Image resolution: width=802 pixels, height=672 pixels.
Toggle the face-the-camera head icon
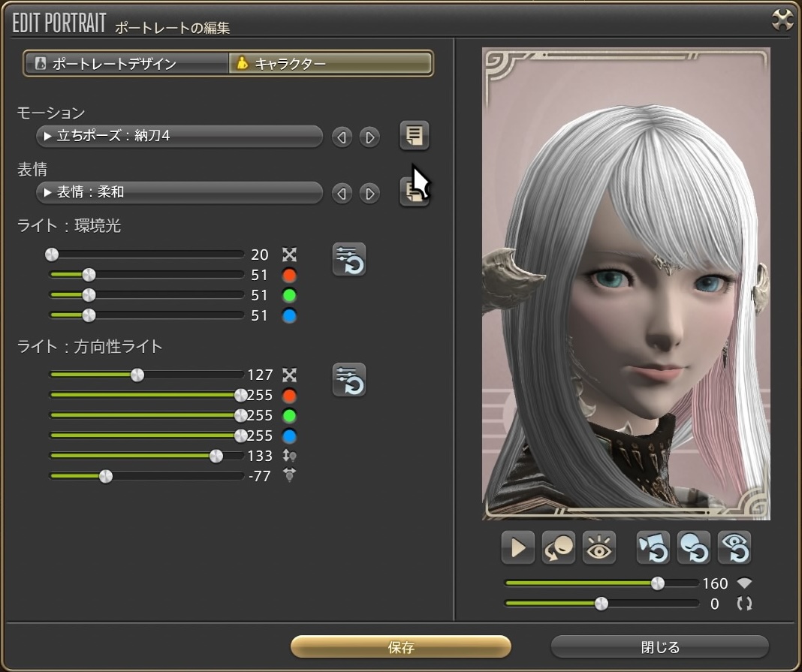point(559,548)
